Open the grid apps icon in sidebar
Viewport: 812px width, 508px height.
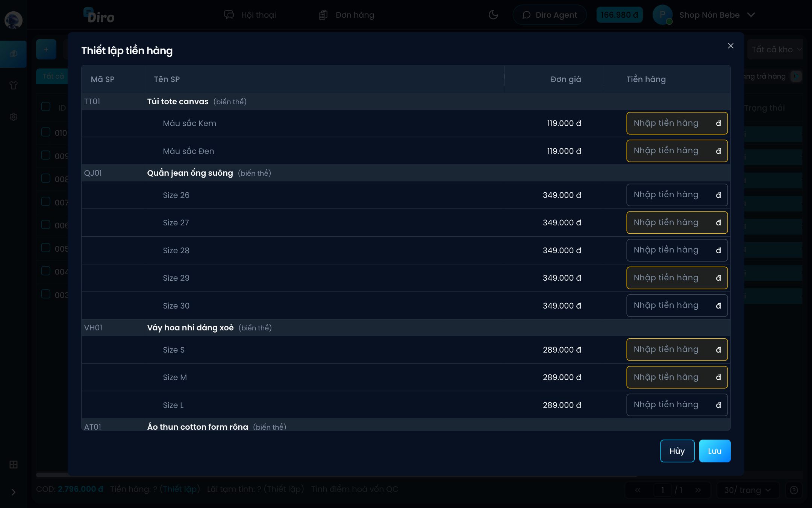coord(14,465)
